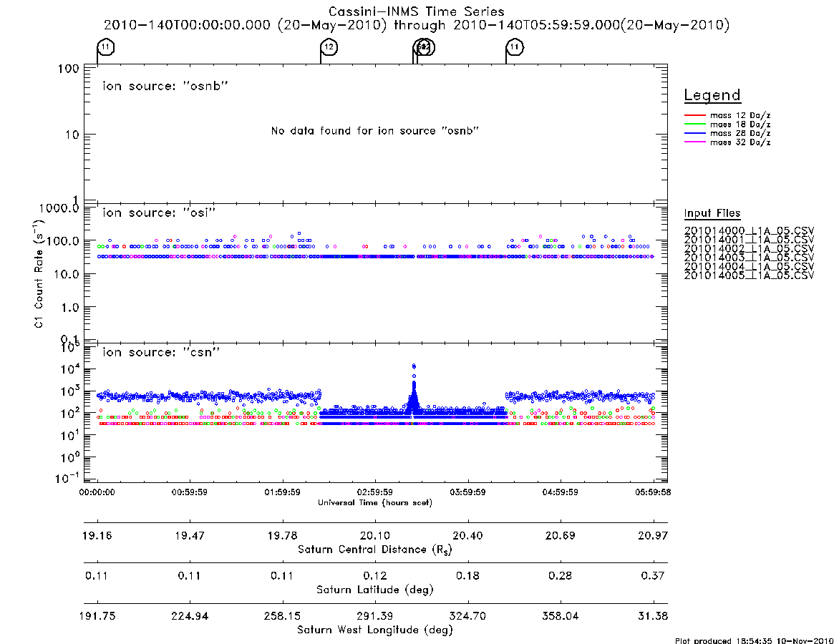Click the 0.18 latitude value

(467, 576)
